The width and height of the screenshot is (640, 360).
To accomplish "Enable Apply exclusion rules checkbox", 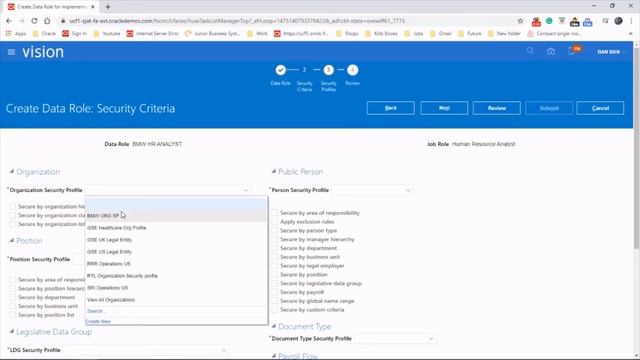I will pyautogui.click(x=275, y=222).
